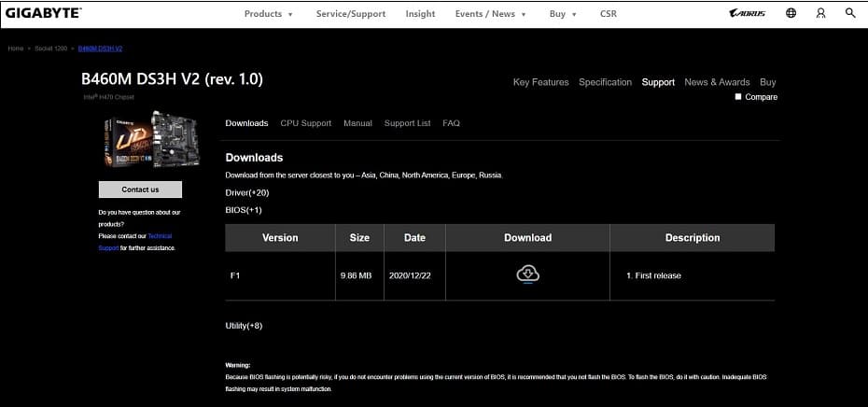Open Insight in top navigation

tap(420, 14)
